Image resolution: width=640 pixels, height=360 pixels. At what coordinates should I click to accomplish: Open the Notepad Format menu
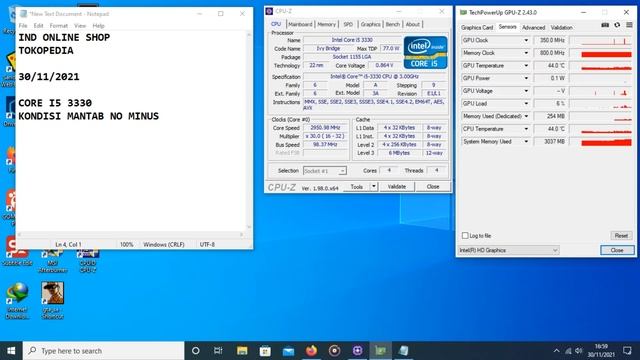(x=58, y=26)
